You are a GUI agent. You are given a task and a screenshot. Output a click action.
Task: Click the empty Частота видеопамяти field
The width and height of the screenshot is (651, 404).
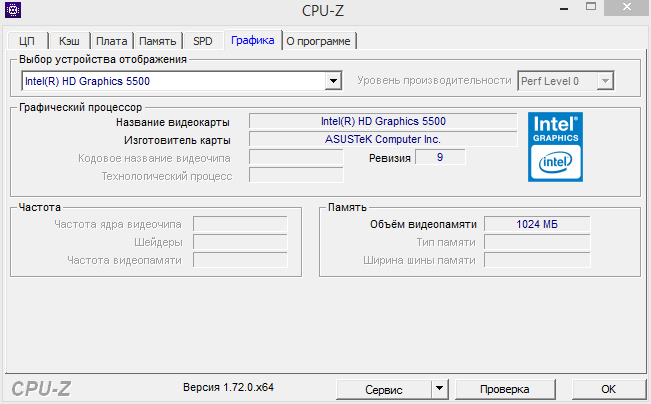click(x=240, y=260)
